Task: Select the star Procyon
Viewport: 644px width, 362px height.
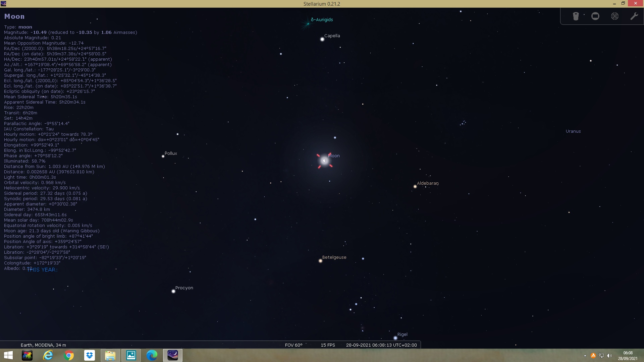Action: [173, 291]
